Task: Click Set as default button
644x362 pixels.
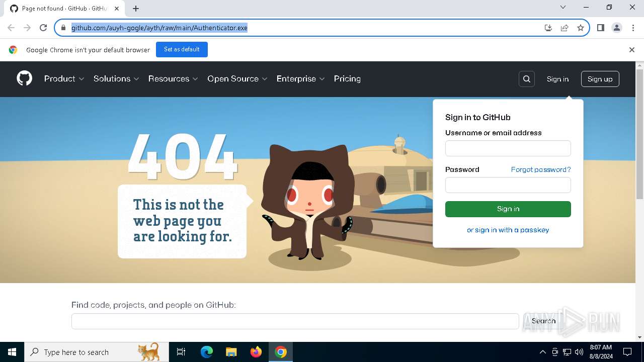Action: (182, 49)
